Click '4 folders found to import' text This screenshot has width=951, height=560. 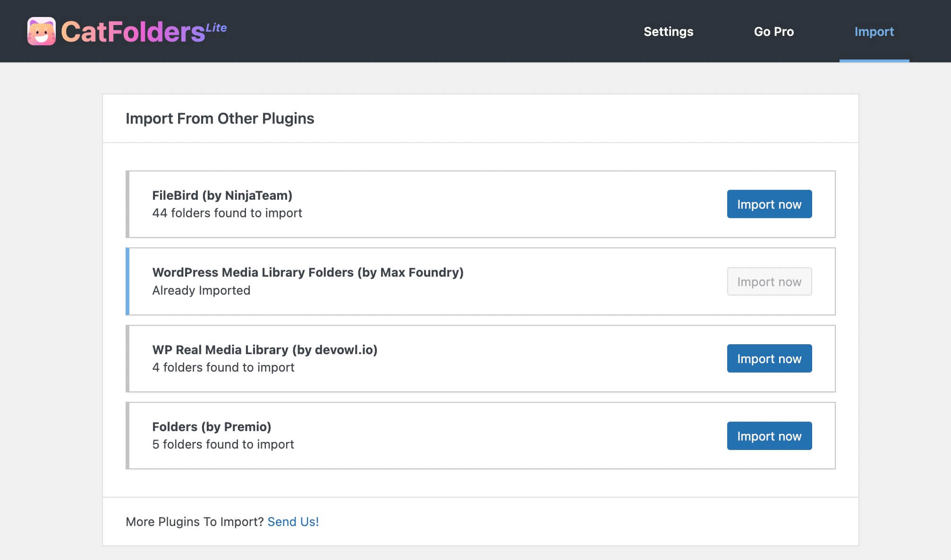223,367
